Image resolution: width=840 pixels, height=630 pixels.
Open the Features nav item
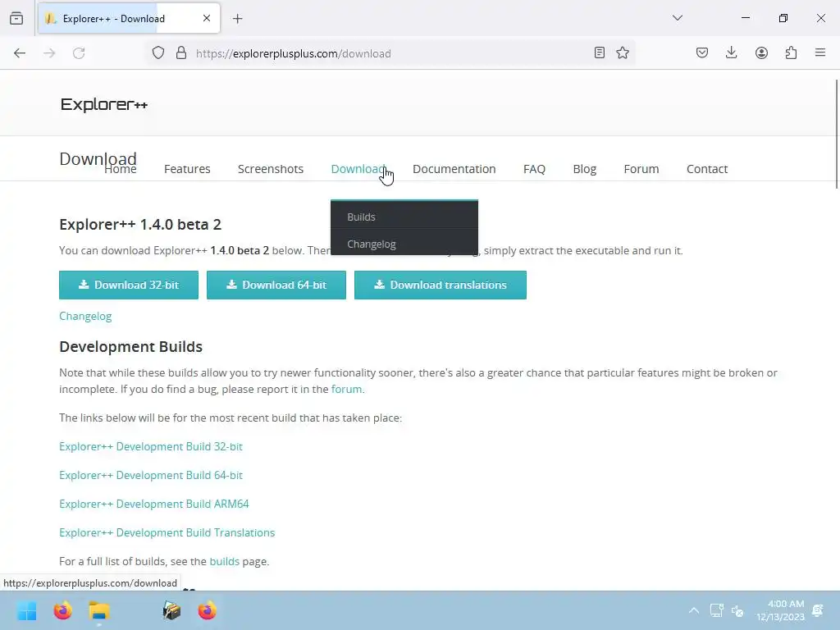pyautogui.click(x=187, y=169)
